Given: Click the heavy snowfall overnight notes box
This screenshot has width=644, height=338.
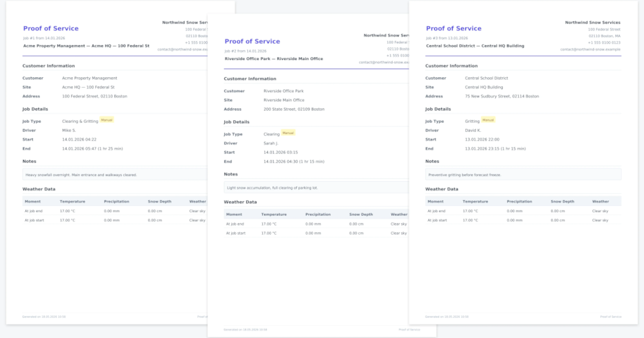Looking at the screenshot, I should tap(114, 174).
